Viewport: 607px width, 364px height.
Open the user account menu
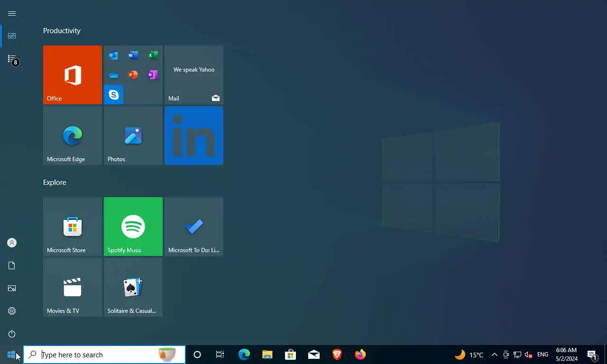[12, 243]
